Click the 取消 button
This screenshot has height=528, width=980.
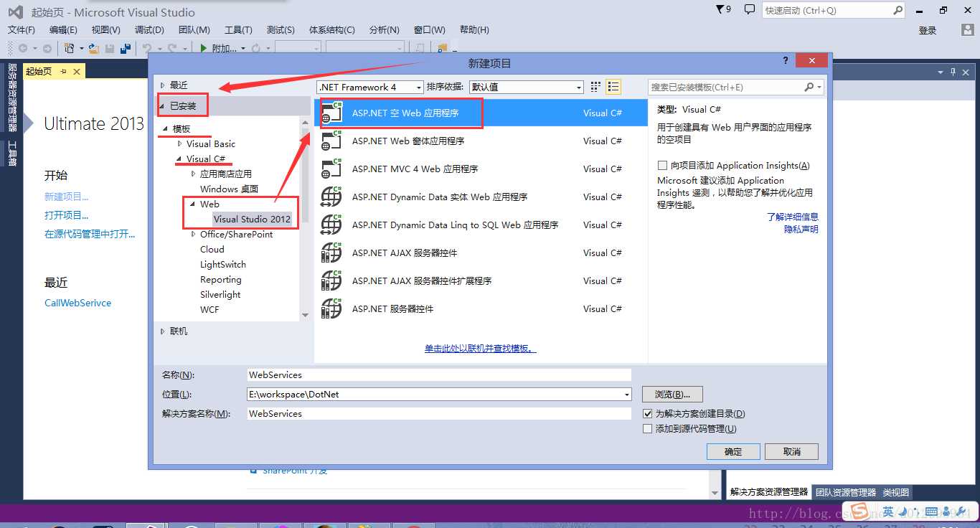(x=791, y=451)
